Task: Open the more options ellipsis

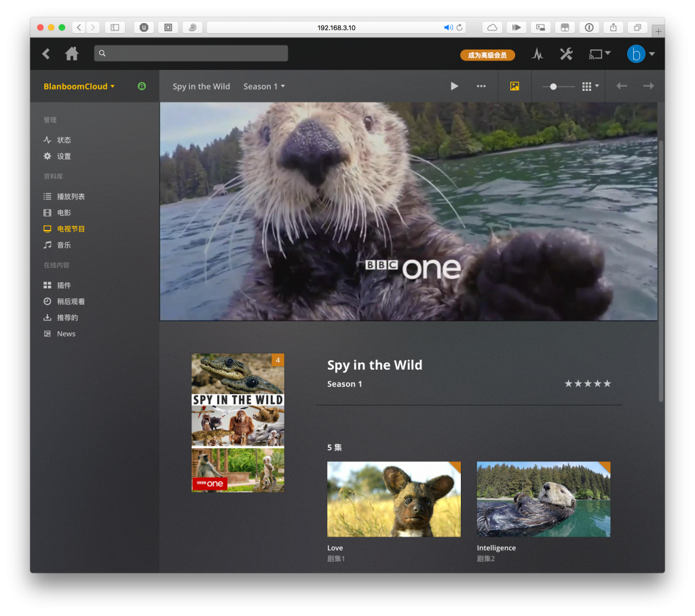Action: point(481,86)
